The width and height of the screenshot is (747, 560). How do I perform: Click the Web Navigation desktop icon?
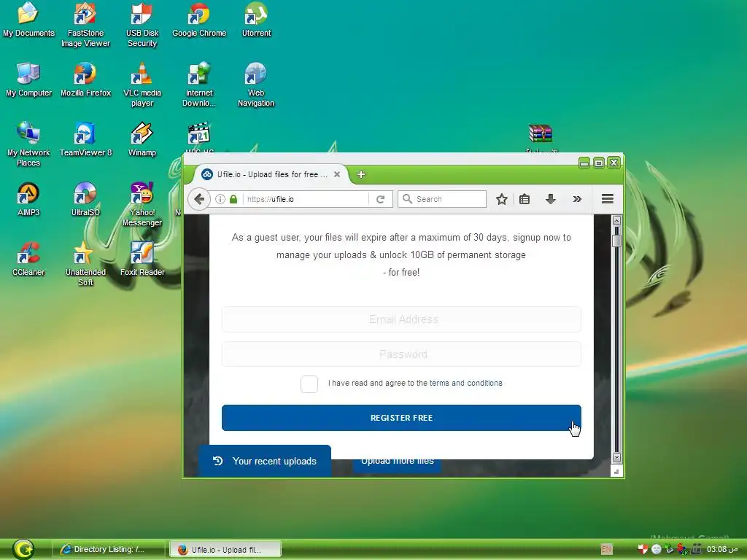coord(256,85)
